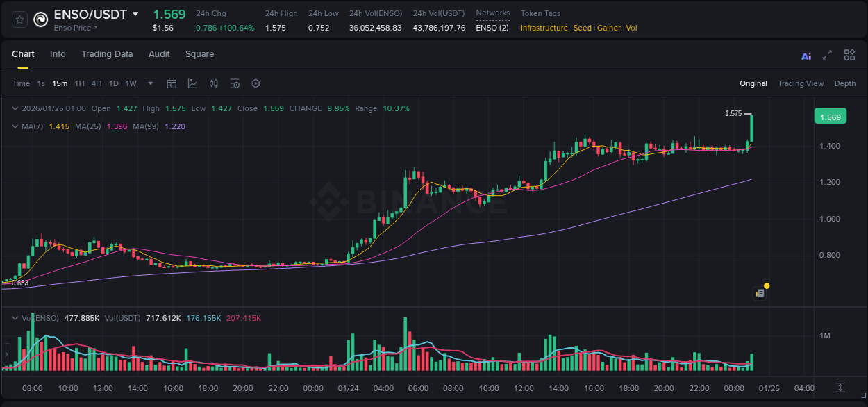Viewport: 868px width, 407px height.
Task: Click the OHLC candle display icon
Action: pyautogui.click(x=213, y=83)
